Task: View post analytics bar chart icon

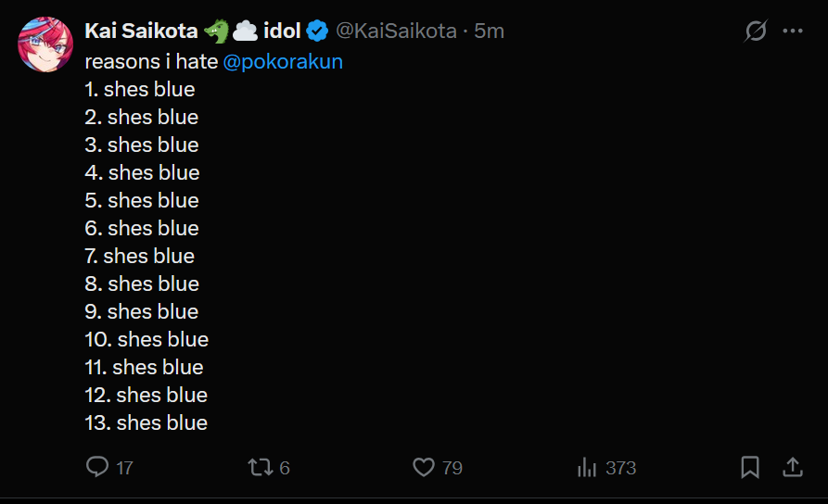Action: tap(587, 467)
